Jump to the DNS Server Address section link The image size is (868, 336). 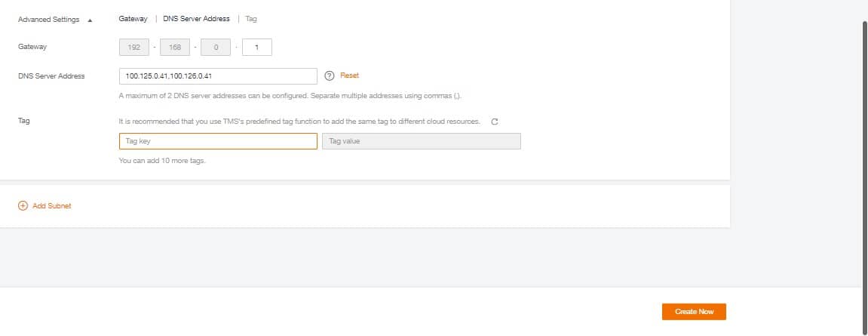(196, 19)
